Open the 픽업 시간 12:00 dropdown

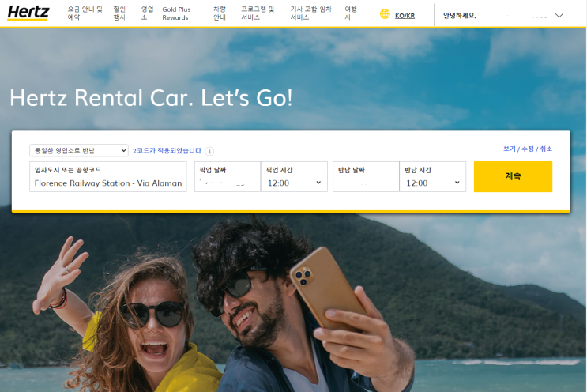click(x=294, y=177)
